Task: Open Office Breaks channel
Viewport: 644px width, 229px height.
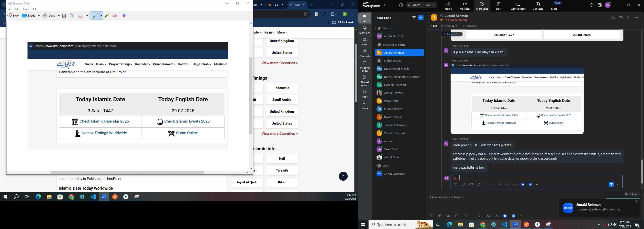Action: (399, 61)
